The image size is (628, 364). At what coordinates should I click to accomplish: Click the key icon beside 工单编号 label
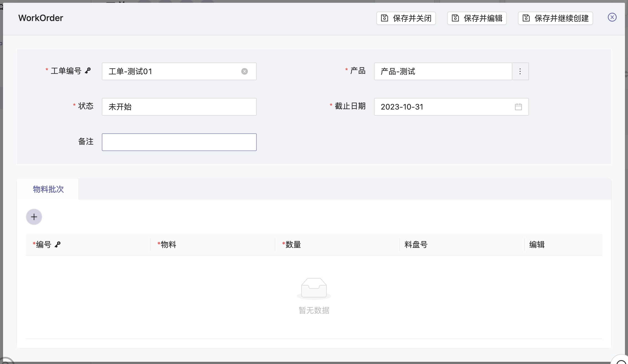pyautogui.click(x=88, y=71)
